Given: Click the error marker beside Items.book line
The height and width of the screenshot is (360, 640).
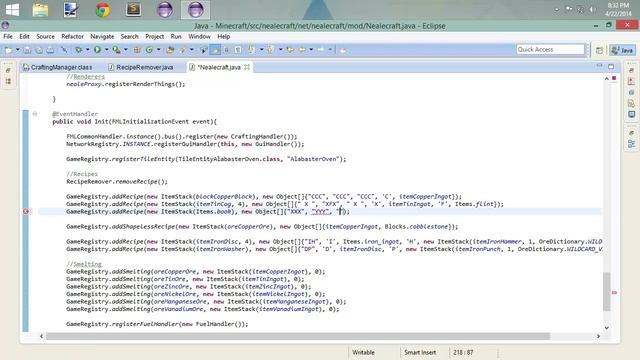Looking at the screenshot, I should point(26,211).
